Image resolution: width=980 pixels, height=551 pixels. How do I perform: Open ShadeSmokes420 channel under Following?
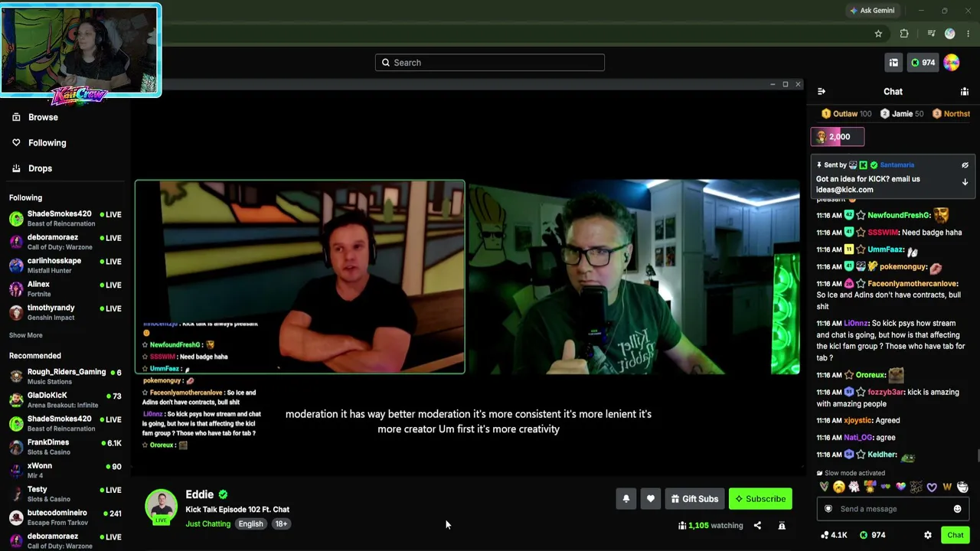(65, 218)
